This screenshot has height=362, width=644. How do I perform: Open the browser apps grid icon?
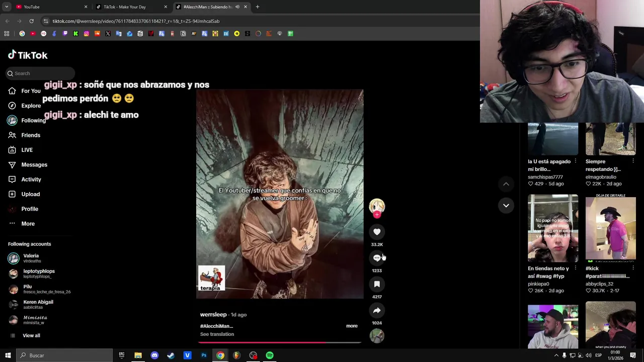(7, 34)
